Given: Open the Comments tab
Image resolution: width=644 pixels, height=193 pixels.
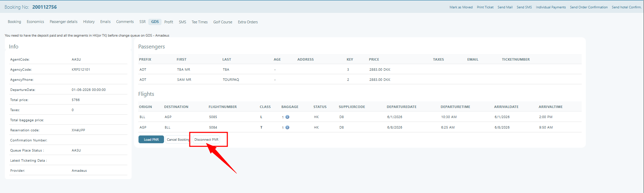Looking at the screenshot, I should [x=125, y=22].
